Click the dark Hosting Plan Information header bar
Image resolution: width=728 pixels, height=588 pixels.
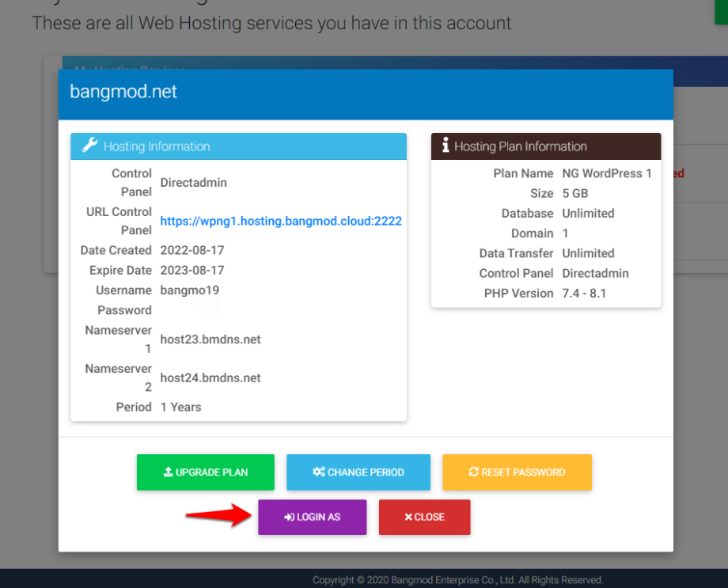click(546, 146)
